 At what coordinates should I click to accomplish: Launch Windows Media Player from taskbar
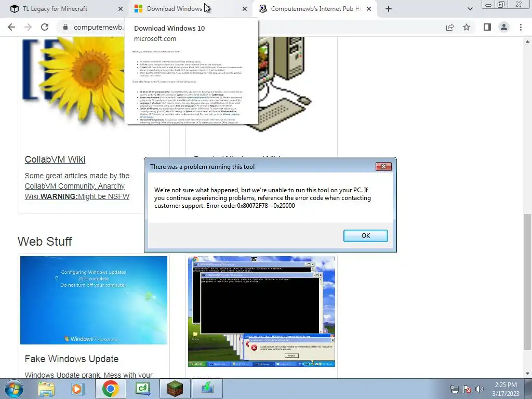[77, 389]
